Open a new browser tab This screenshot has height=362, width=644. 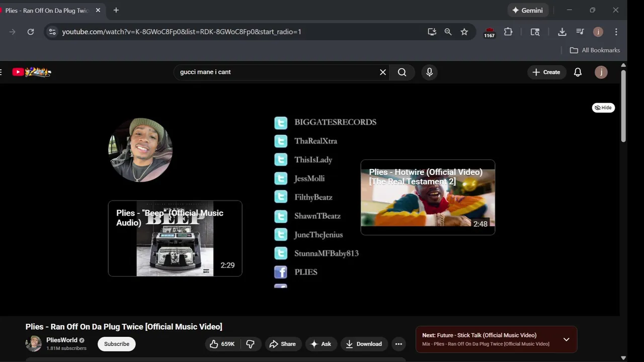click(116, 10)
